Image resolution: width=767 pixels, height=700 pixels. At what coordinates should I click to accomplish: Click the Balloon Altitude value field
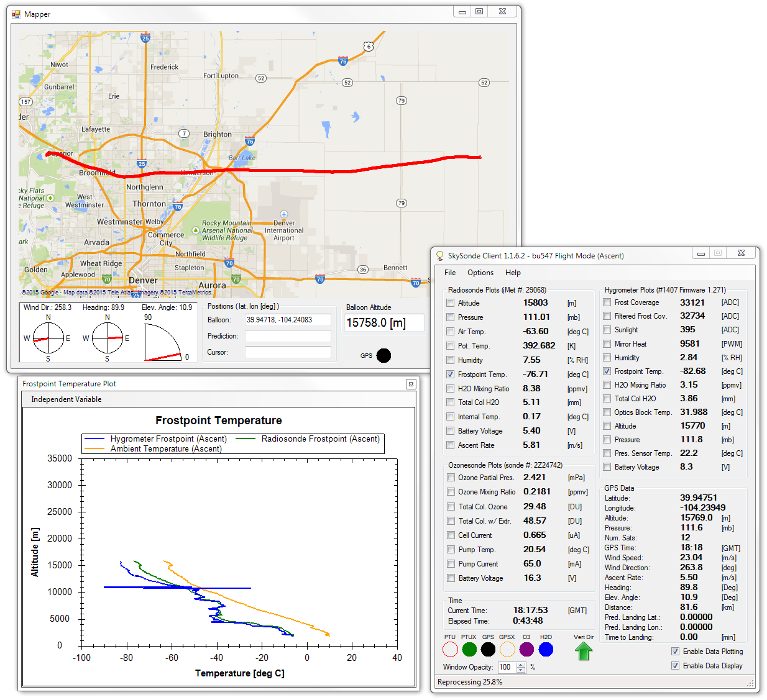point(385,323)
